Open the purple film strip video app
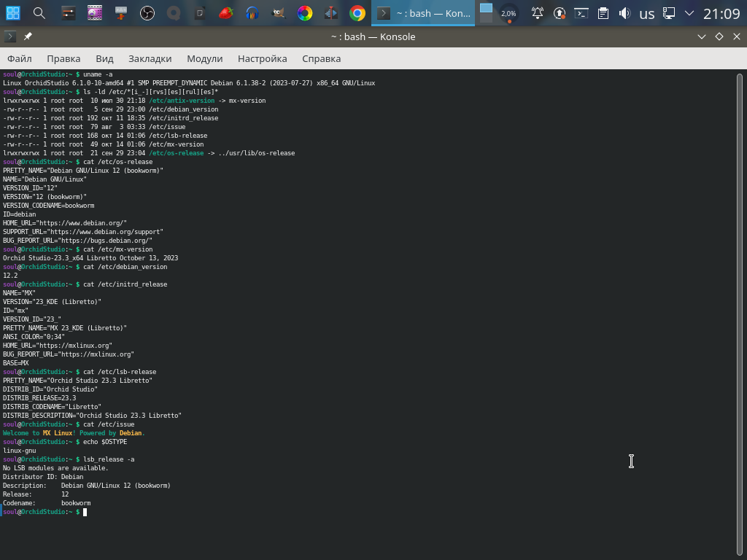 95,13
